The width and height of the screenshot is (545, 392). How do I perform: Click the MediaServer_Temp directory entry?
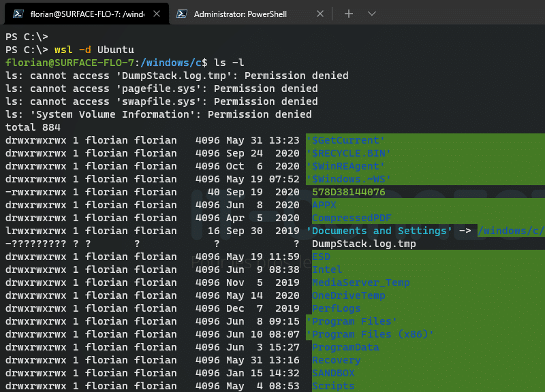pyautogui.click(x=360, y=282)
